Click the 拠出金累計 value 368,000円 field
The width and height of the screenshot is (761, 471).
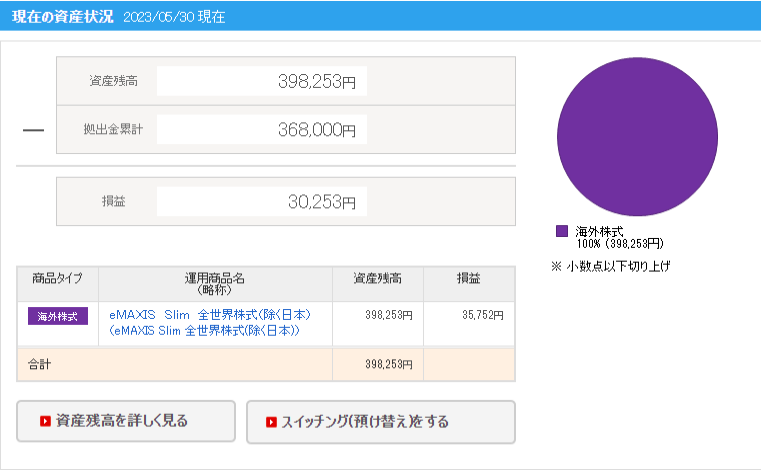click(262, 130)
